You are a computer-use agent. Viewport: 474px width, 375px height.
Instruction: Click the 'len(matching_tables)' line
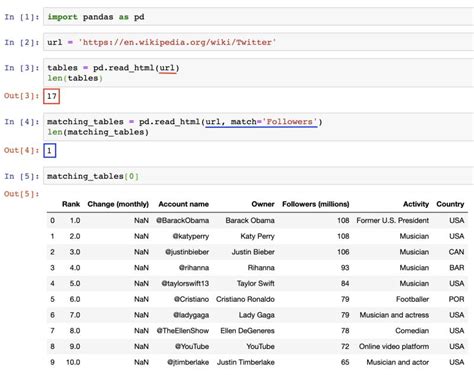click(98, 132)
